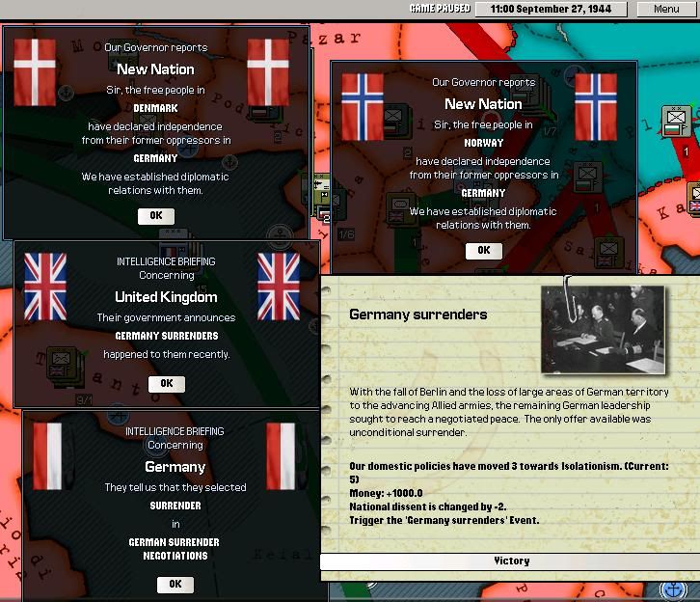This screenshot has width=700, height=602.
Task: Click the left Union Jack in the UK briefing
Action: 45,287
